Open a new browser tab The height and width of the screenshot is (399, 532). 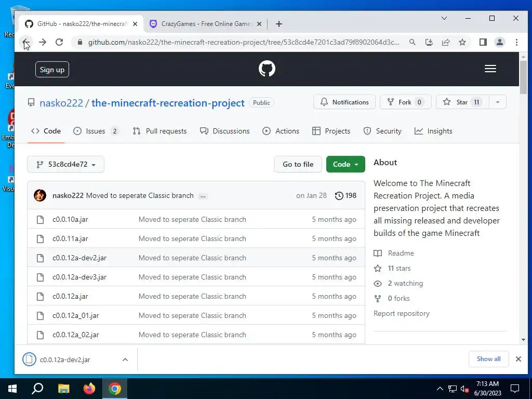[278, 24]
